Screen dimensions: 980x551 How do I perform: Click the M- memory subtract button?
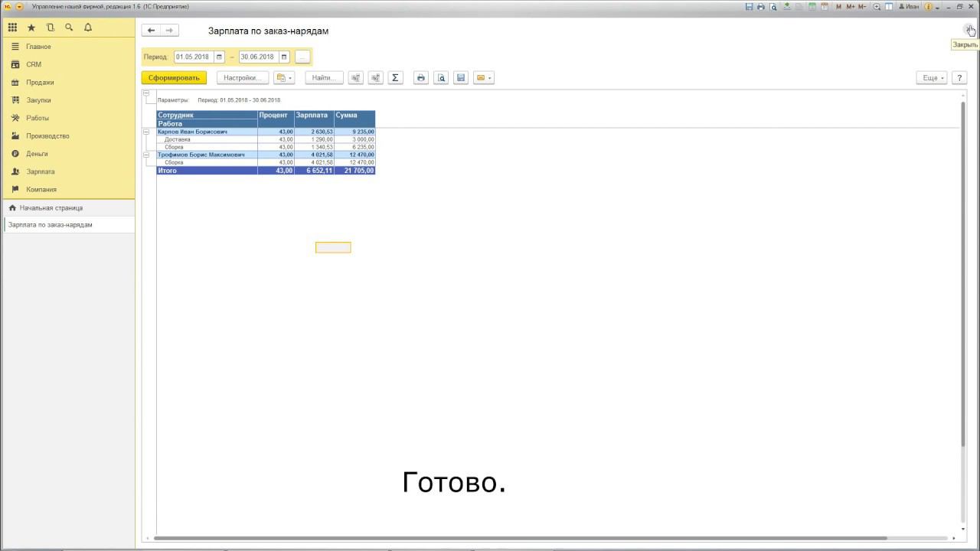tap(862, 6)
